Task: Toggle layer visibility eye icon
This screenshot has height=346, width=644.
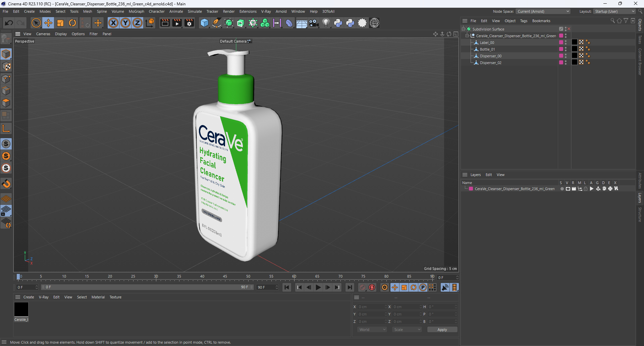Action: pos(568,189)
